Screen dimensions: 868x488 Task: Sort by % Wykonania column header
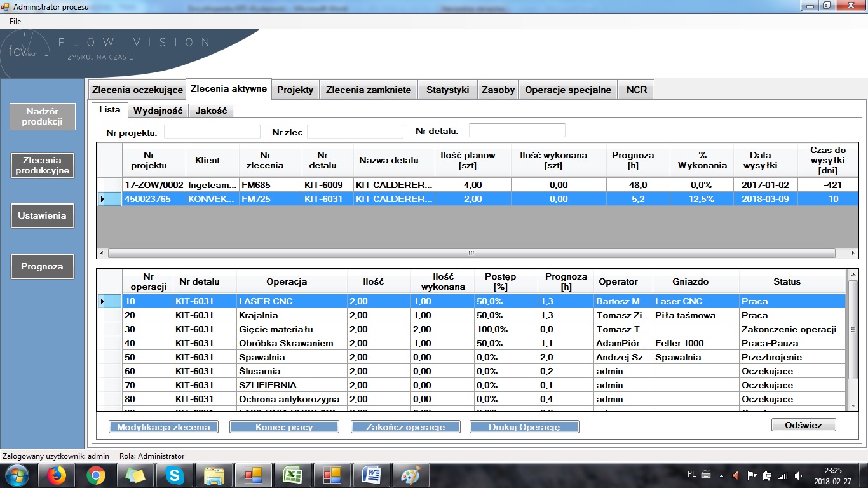pyautogui.click(x=702, y=160)
